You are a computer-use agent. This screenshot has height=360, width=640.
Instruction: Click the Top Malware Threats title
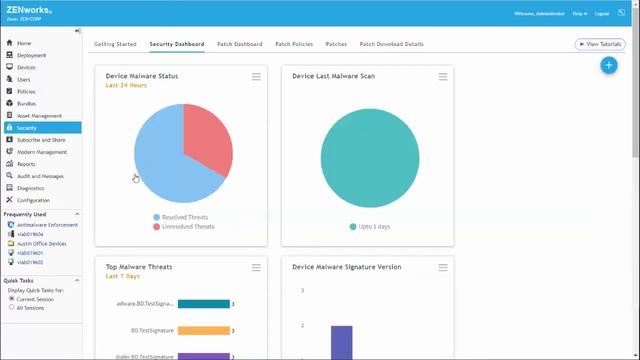[139, 267]
